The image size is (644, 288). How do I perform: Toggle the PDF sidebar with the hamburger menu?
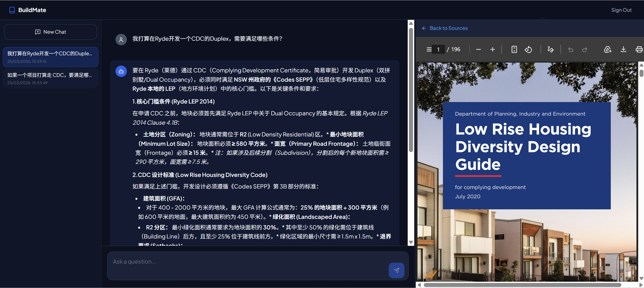429,49
